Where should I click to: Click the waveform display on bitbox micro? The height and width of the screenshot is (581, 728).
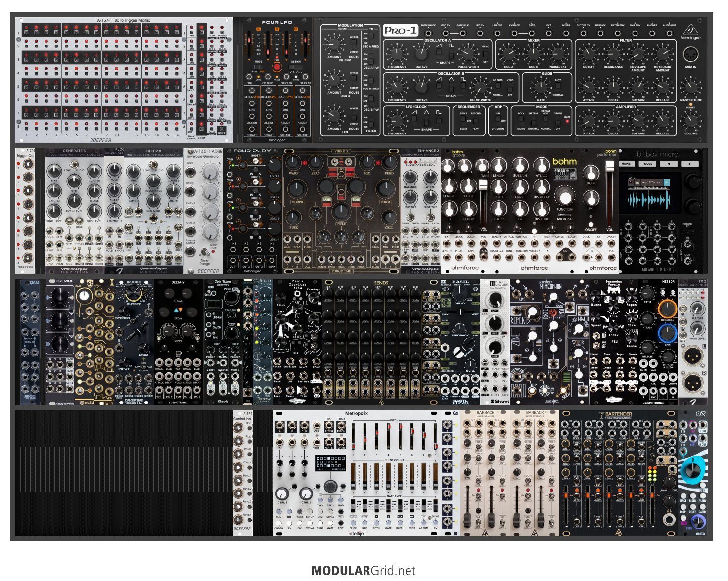[x=648, y=201]
